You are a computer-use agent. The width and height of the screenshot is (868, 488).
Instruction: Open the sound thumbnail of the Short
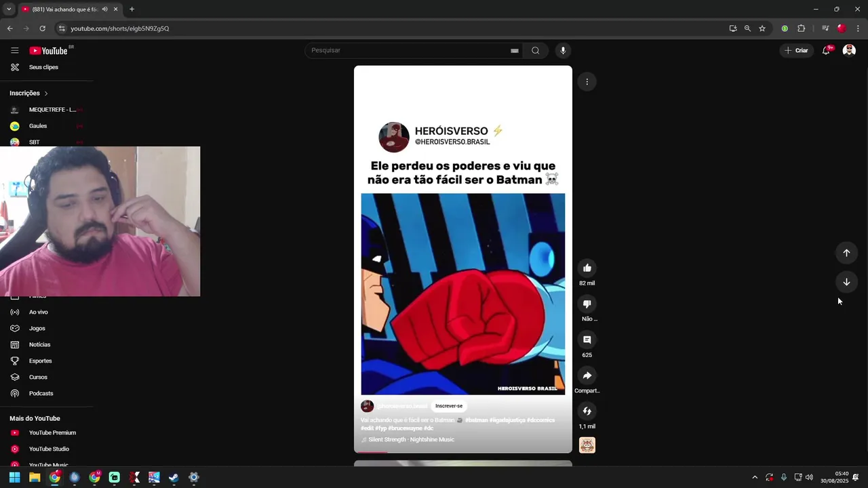coord(587,445)
